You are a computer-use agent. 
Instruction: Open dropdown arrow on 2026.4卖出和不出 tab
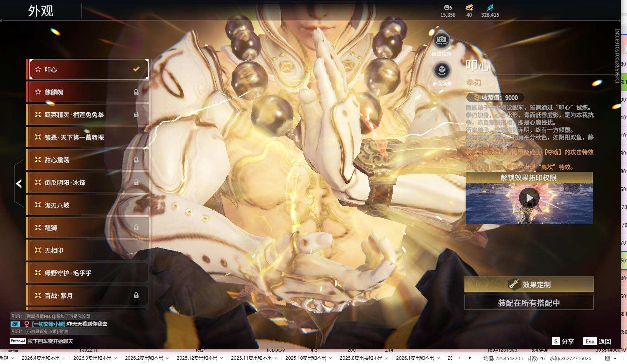[64, 358]
